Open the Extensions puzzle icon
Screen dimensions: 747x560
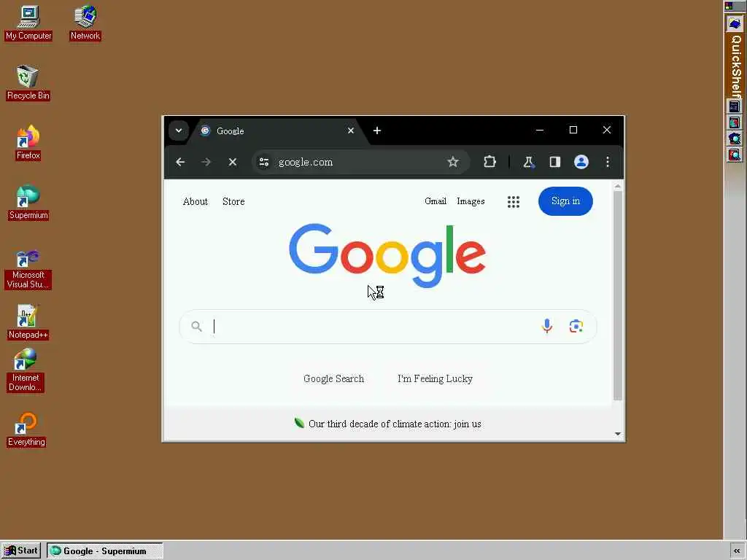pyautogui.click(x=489, y=162)
